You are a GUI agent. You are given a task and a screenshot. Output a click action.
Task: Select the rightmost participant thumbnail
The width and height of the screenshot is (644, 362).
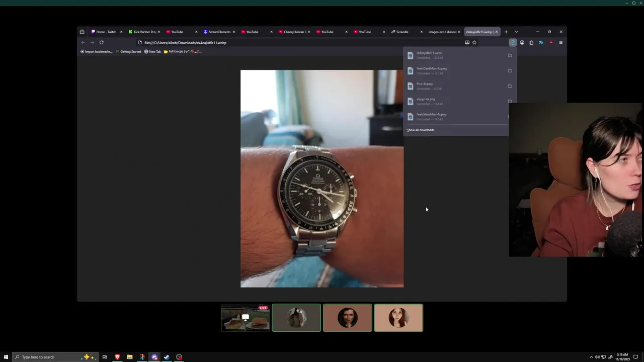pyautogui.click(x=398, y=318)
